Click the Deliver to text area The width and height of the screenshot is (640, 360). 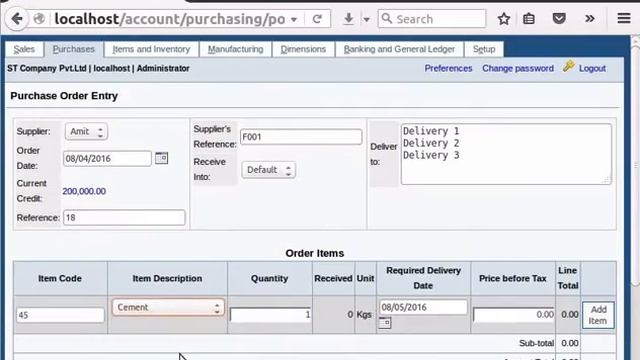tap(506, 154)
